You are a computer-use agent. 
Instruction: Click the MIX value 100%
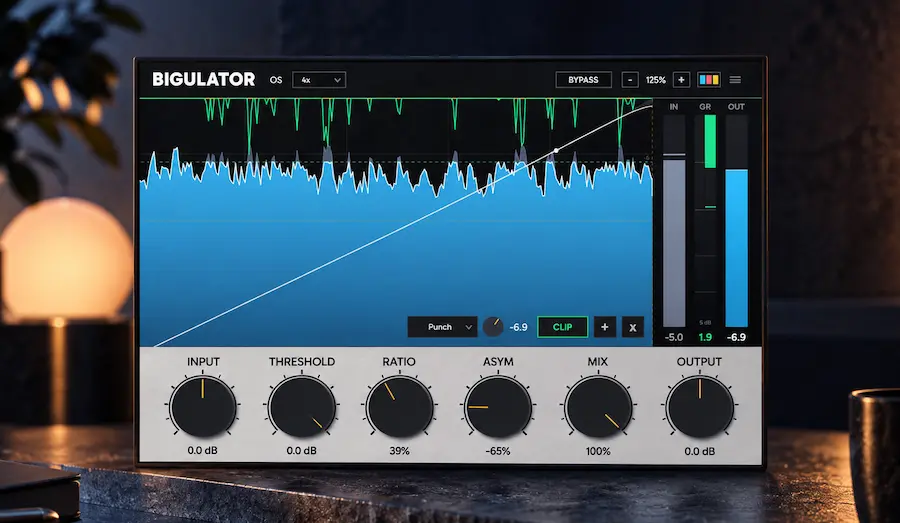pyautogui.click(x=598, y=451)
